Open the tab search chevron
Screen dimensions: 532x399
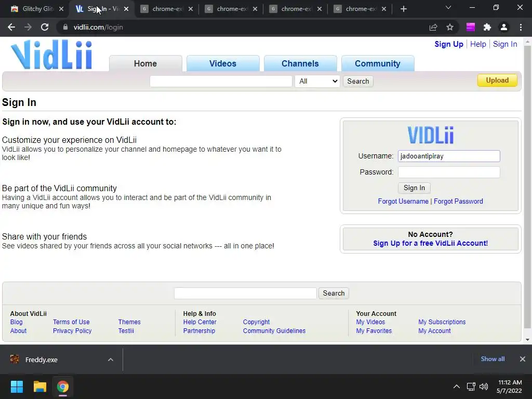coord(448,7)
